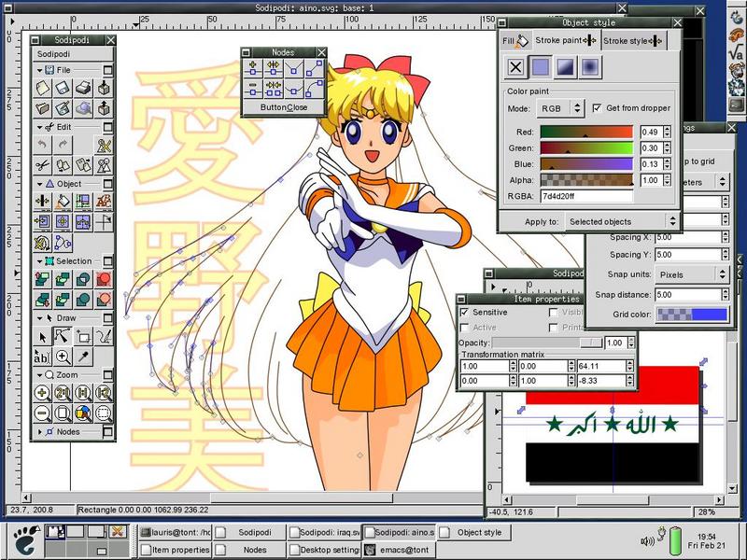Open Object style from the taskbar
The image size is (747, 560).
[x=474, y=532]
